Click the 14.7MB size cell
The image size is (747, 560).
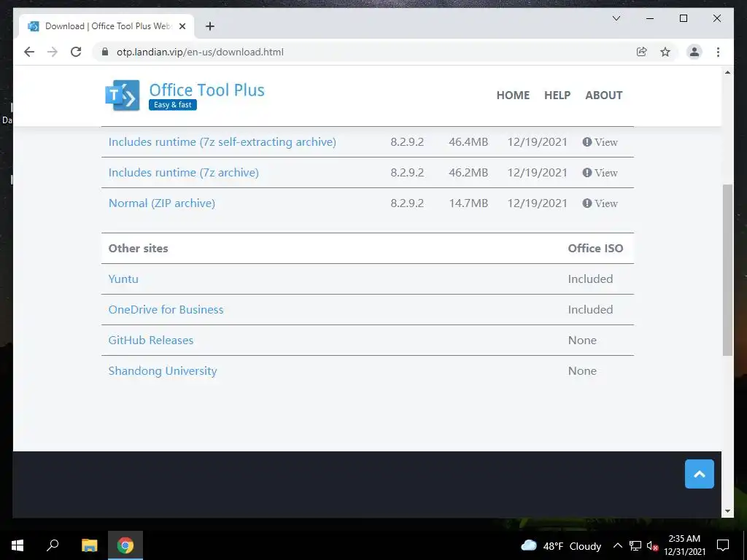468,203
